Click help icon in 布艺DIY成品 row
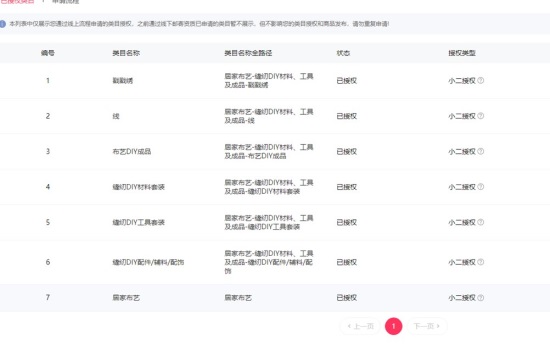This screenshot has width=550, height=362. [481, 151]
